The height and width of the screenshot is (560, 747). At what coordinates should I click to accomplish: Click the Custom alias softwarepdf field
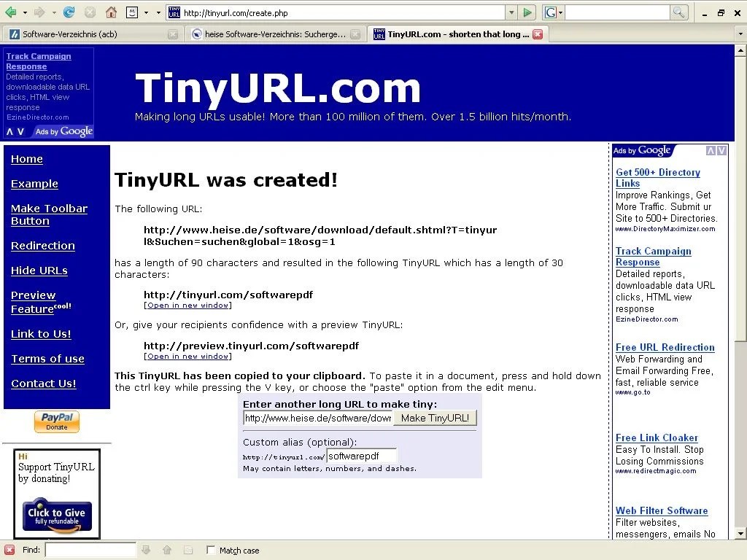click(x=361, y=456)
